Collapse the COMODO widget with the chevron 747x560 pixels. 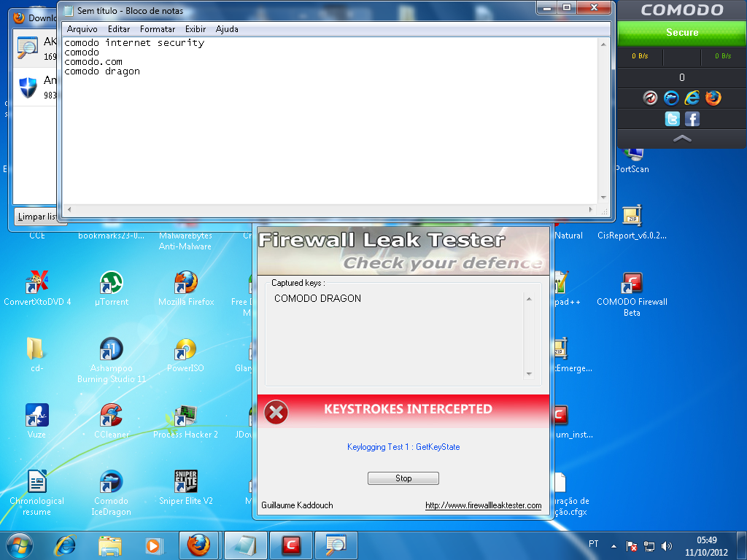pyautogui.click(x=682, y=139)
